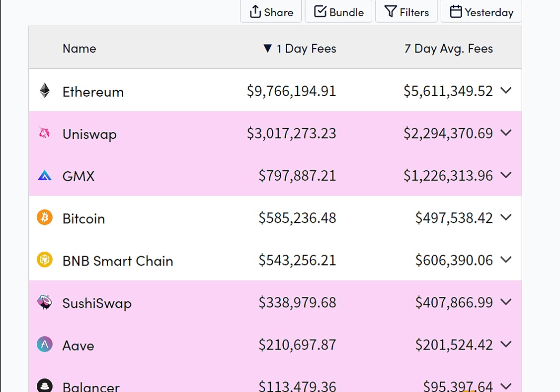The height and width of the screenshot is (392, 560).
Task: Click the Uniswap unicorn icon
Action: (45, 133)
